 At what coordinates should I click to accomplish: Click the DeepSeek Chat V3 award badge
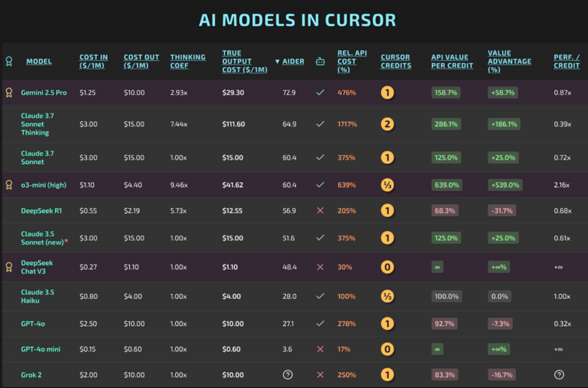[9, 267]
